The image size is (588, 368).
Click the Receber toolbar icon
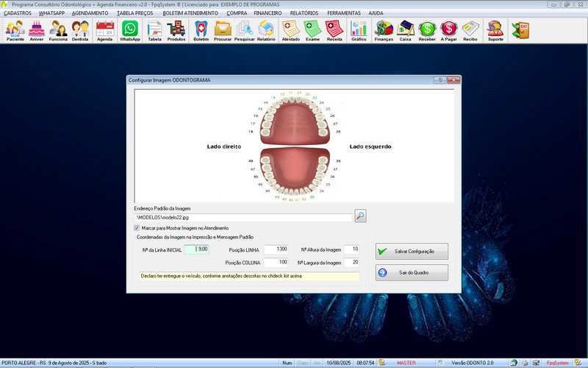(427, 30)
